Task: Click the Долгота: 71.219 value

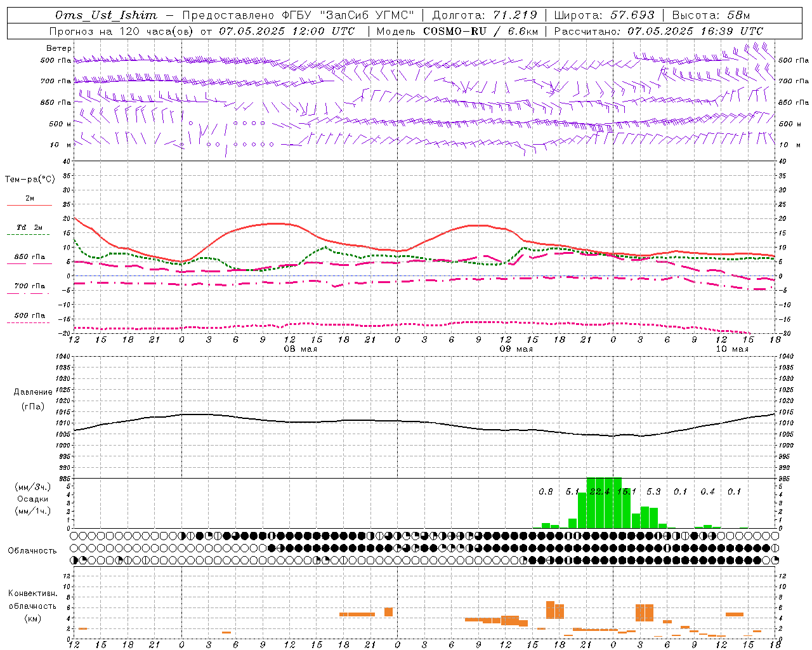Action: tap(485, 15)
